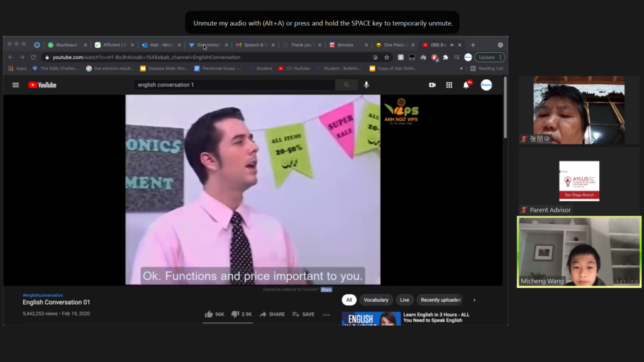
Task: Click the page vertical scrollbar
Action: tap(505, 107)
